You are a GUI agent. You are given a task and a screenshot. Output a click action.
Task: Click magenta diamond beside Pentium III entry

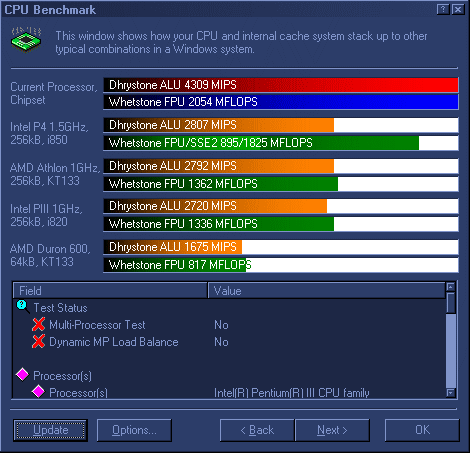(x=39, y=392)
